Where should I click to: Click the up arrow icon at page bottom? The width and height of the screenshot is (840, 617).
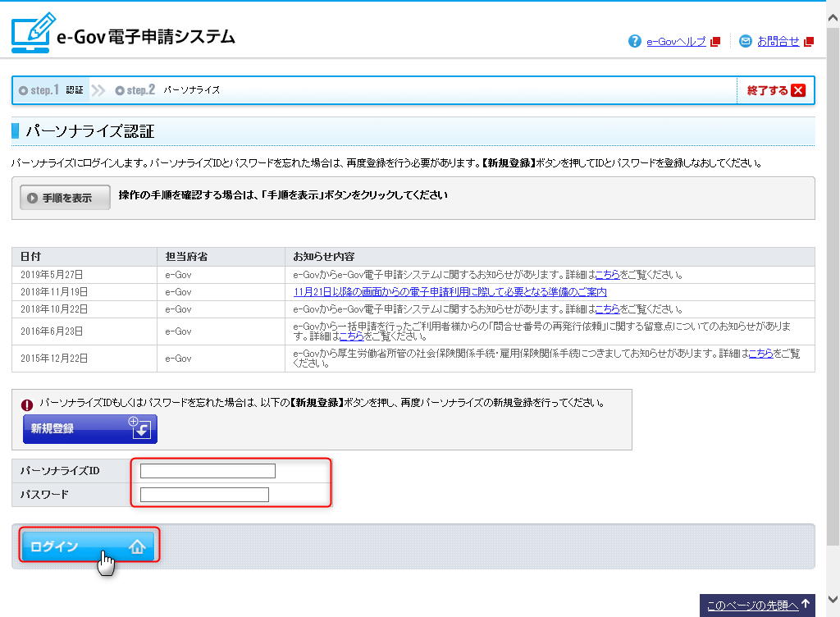point(806,606)
